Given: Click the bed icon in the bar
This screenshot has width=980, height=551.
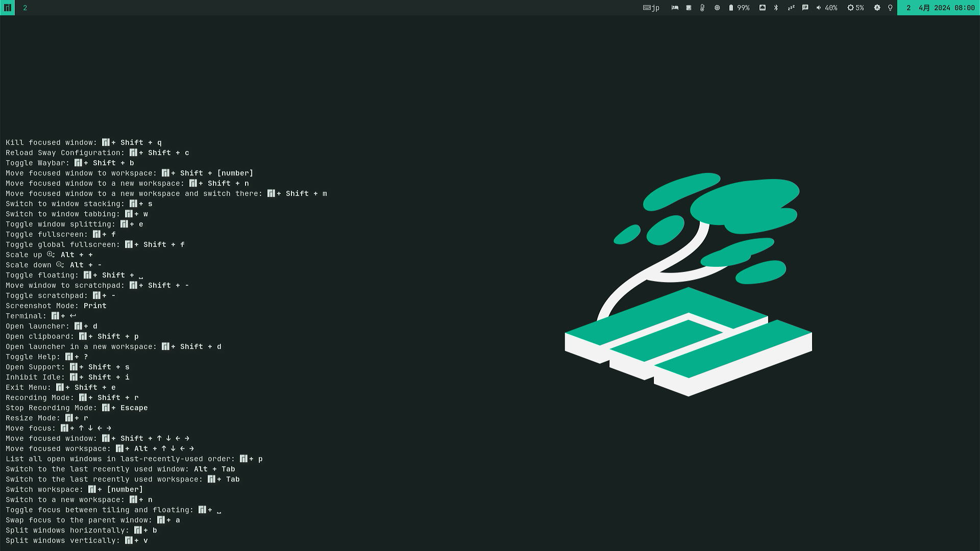Looking at the screenshot, I should pos(675,8).
